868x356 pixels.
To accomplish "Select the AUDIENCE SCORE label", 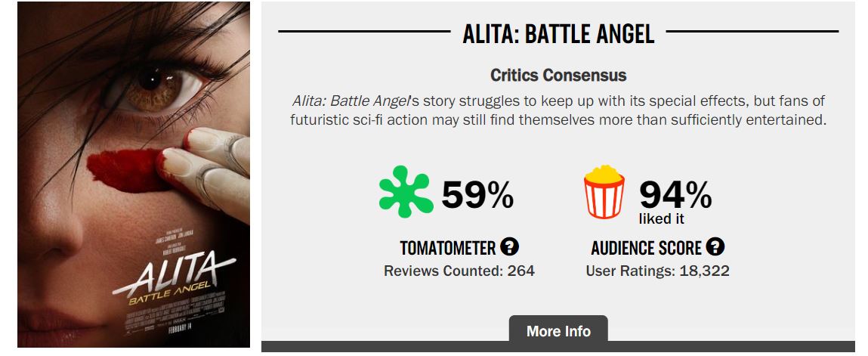I will pyautogui.click(x=647, y=248).
